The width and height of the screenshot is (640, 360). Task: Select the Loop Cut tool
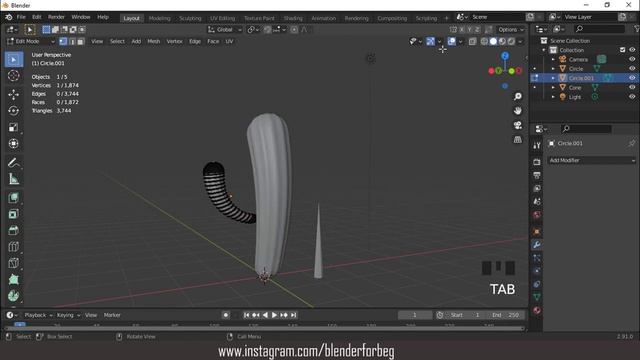13,247
